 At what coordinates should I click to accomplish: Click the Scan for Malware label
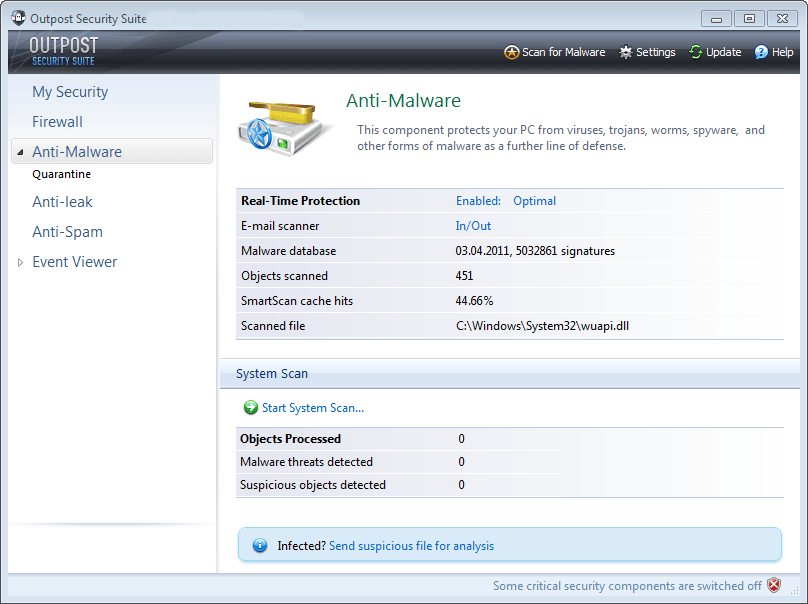tap(564, 52)
